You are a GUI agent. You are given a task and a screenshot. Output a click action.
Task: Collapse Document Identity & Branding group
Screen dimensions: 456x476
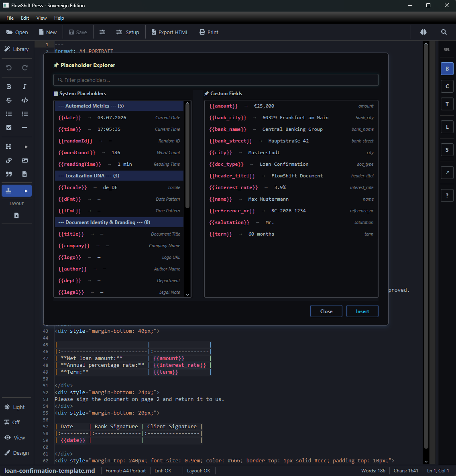coord(119,222)
